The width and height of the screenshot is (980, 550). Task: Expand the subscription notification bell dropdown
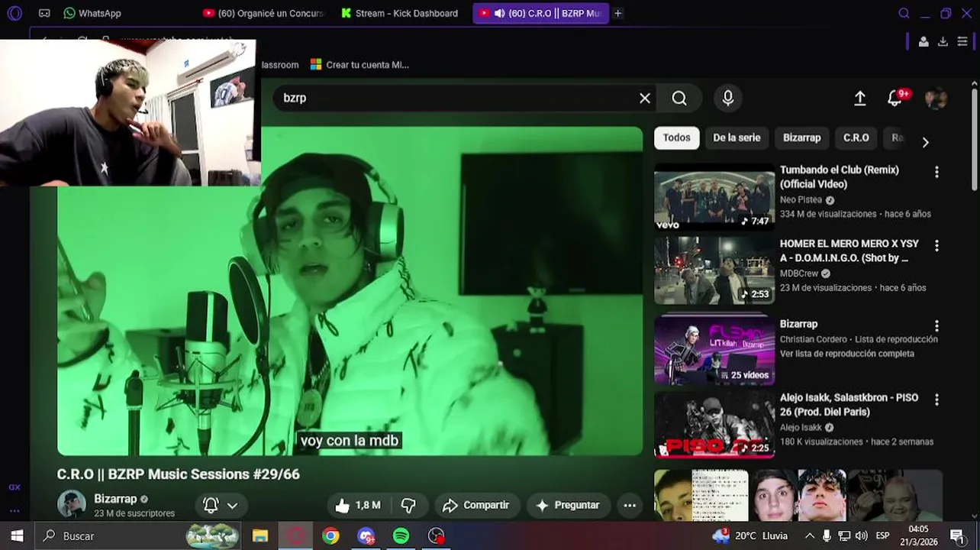[x=221, y=505]
